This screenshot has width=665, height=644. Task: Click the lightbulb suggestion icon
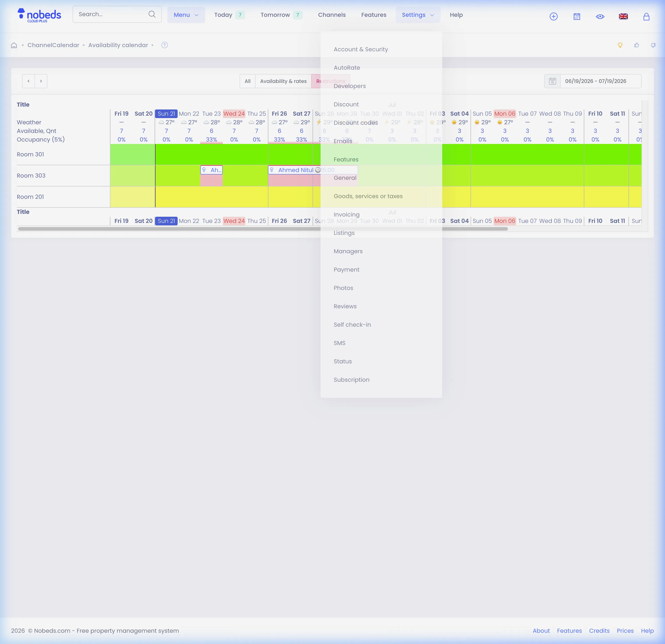620,45
